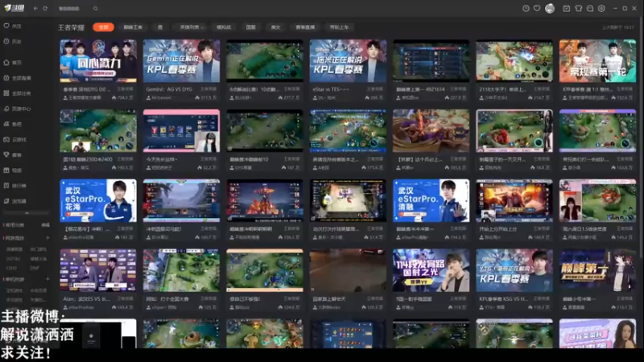Screen dimensions: 644x362
Task: Open the 武汉 eStarPro 清融 stream thumbnail
Action: (x=431, y=200)
